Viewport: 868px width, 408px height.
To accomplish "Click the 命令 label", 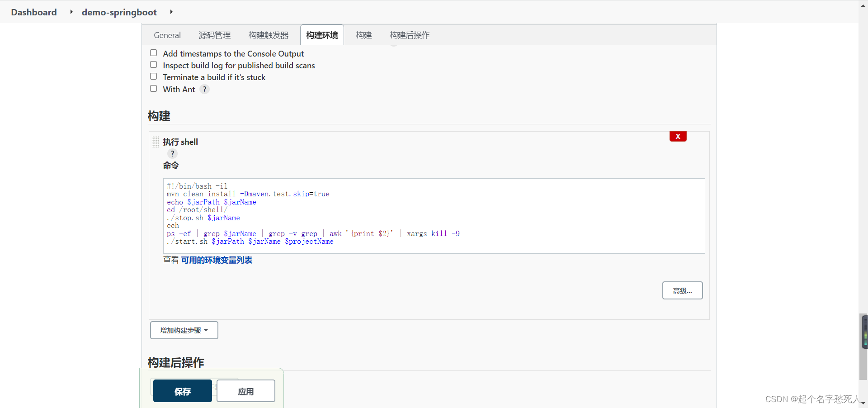I will 171,166.
